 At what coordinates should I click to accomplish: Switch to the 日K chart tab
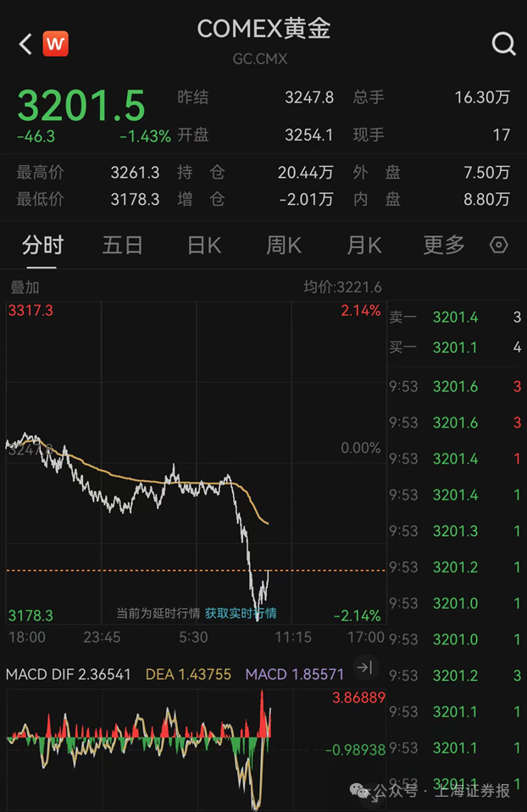click(x=203, y=246)
